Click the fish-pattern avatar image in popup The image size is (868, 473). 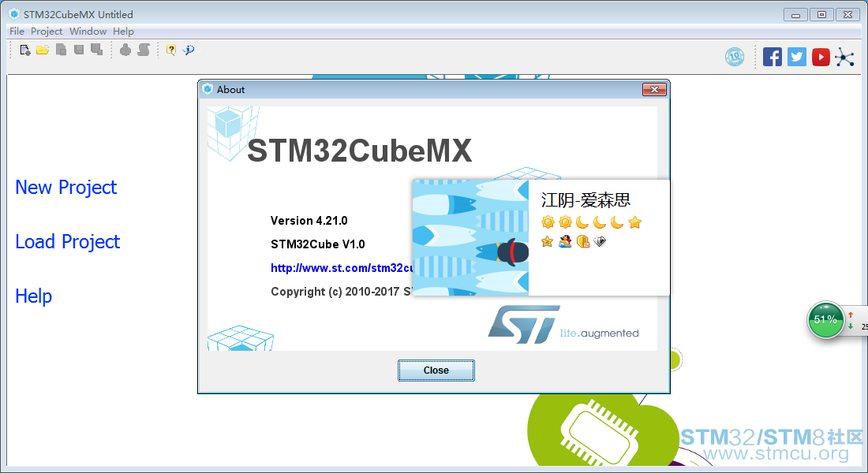pos(470,237)
